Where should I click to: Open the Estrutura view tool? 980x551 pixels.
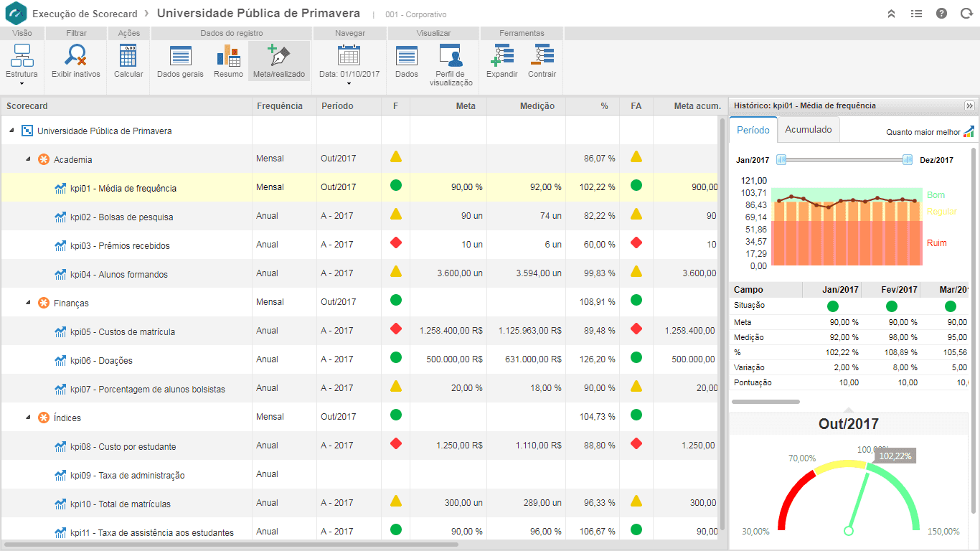coord(22,63)
